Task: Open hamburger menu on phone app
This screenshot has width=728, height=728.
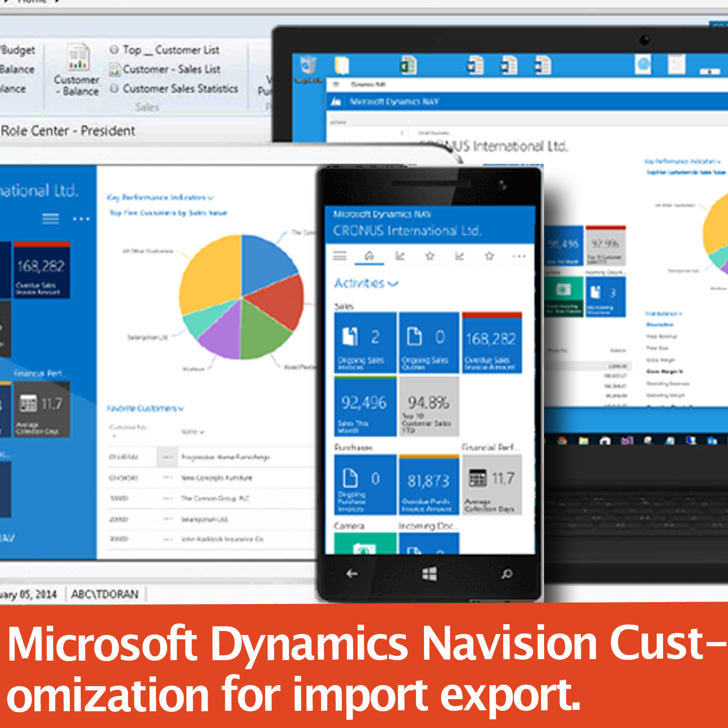Action: coord(339,256)
